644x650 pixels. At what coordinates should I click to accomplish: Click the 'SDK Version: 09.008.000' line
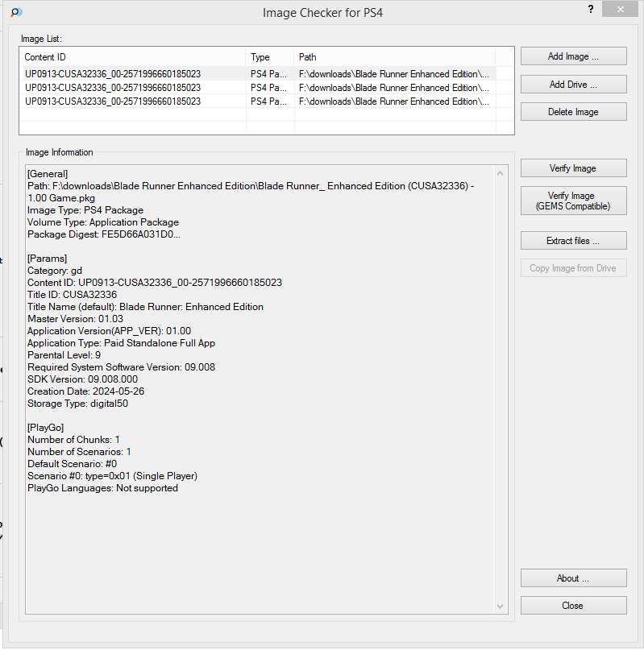(82, 379)
